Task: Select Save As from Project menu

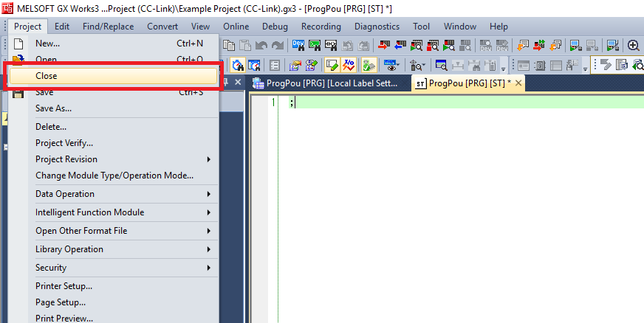Action: click(x=53, y=108)
